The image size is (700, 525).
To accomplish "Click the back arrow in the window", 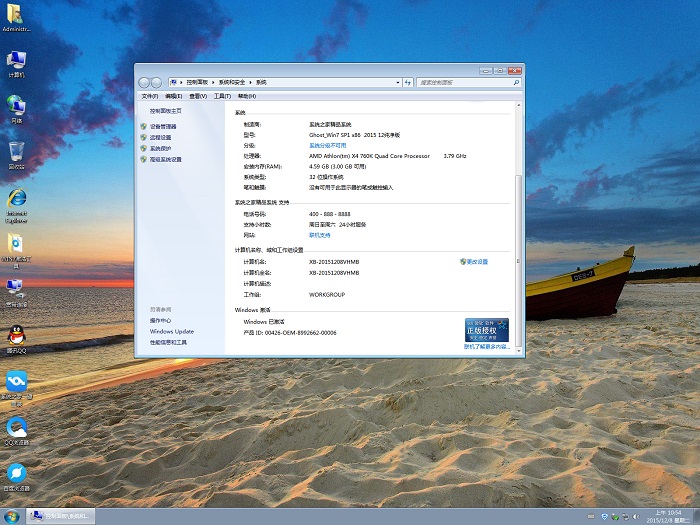I will click(x=144, y=82).
